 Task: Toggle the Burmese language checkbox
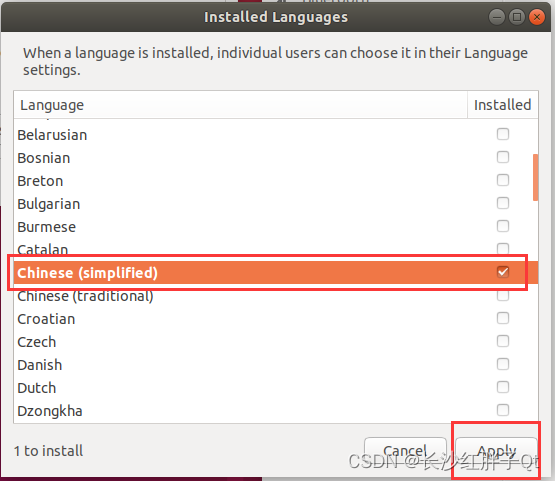(x=503, y=226)
